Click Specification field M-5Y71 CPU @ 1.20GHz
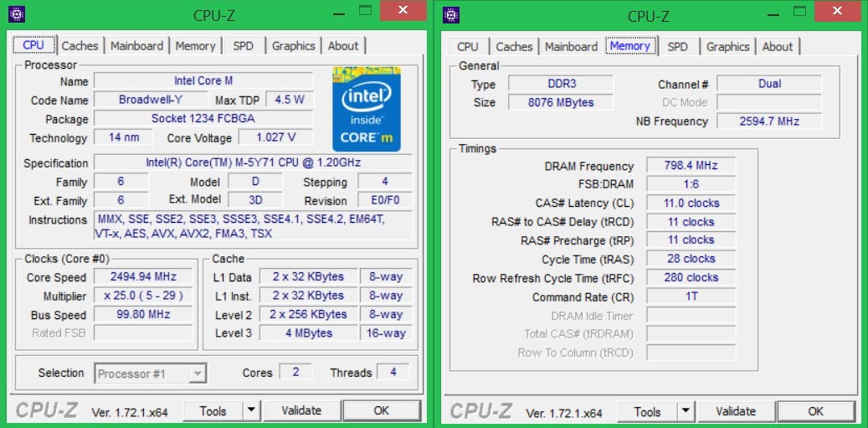Image resolution: width=868 pixels, height=428 pixels. [x=253, y=162]
